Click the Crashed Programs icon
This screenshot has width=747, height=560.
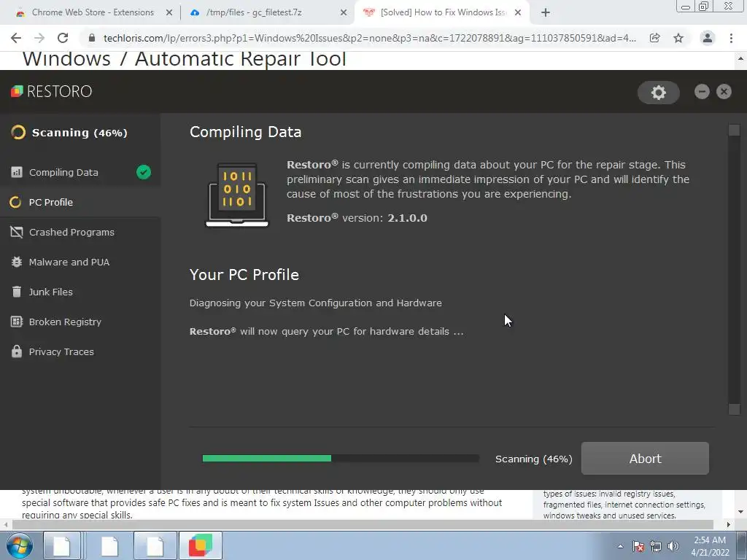pyautogui.click(x=17, y=232)
